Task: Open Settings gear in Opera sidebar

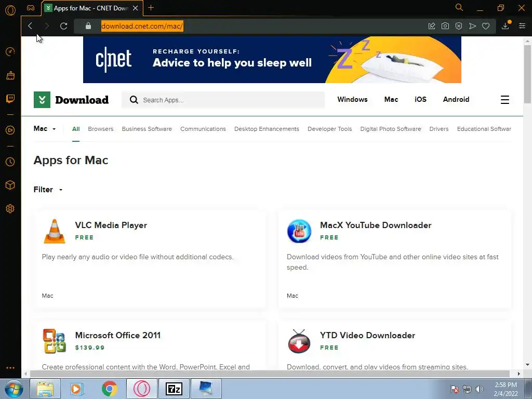Action: [10, 209]
